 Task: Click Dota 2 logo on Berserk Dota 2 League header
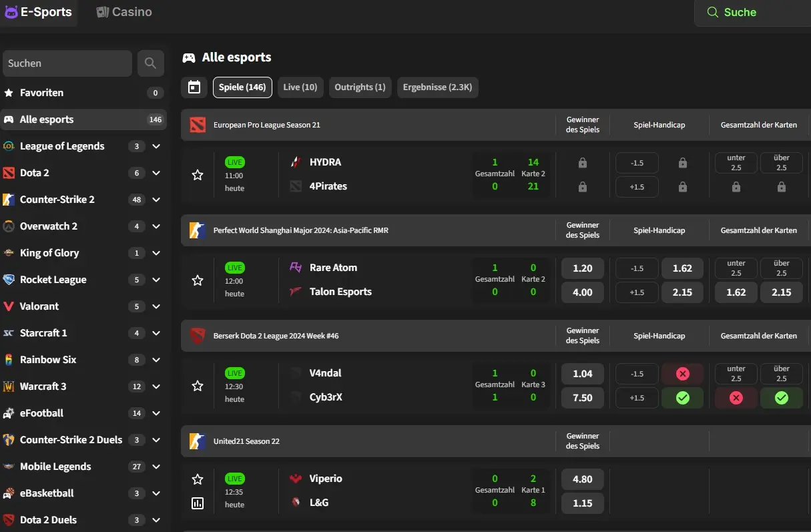pos(198,336)
